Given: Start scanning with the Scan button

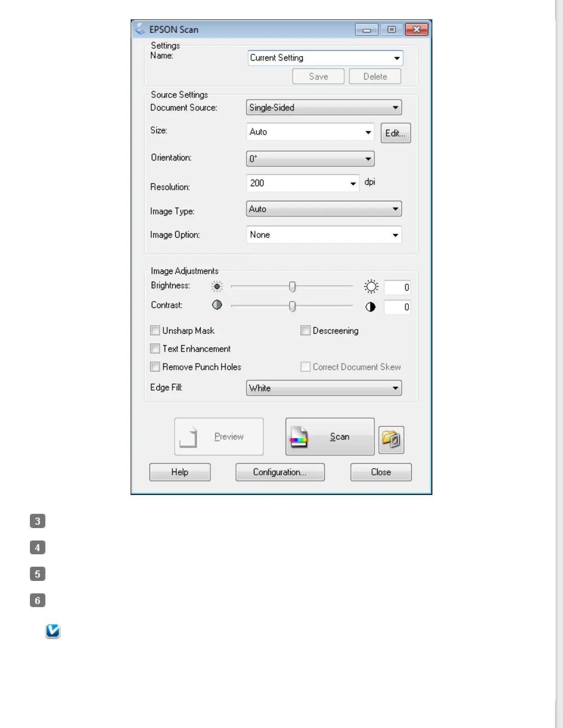Looking at the screenshot, I should point(330,437).
